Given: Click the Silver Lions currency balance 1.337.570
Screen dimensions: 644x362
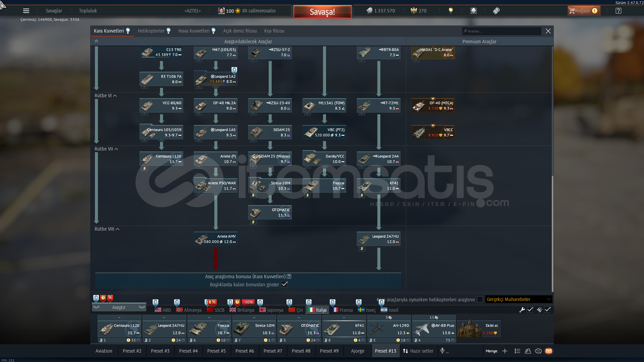Looking at the screenshot, I should [x=380, y=11].
